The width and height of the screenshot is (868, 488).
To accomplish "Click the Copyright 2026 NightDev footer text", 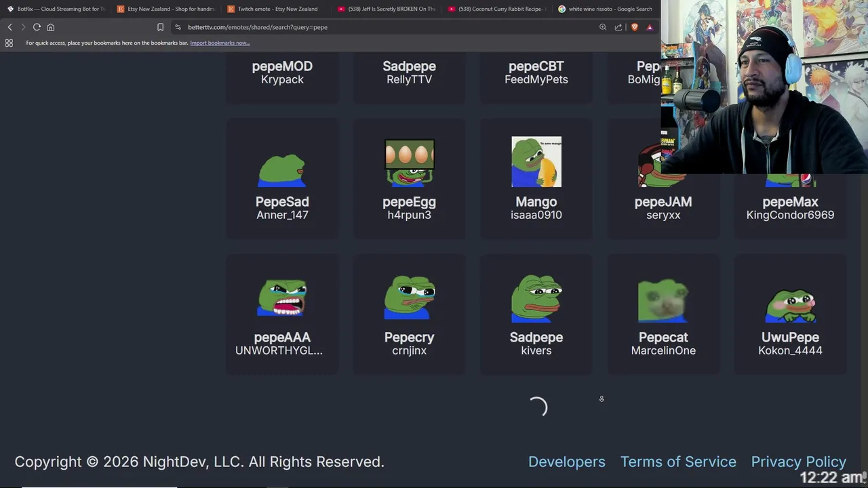I will coord(199,462).
